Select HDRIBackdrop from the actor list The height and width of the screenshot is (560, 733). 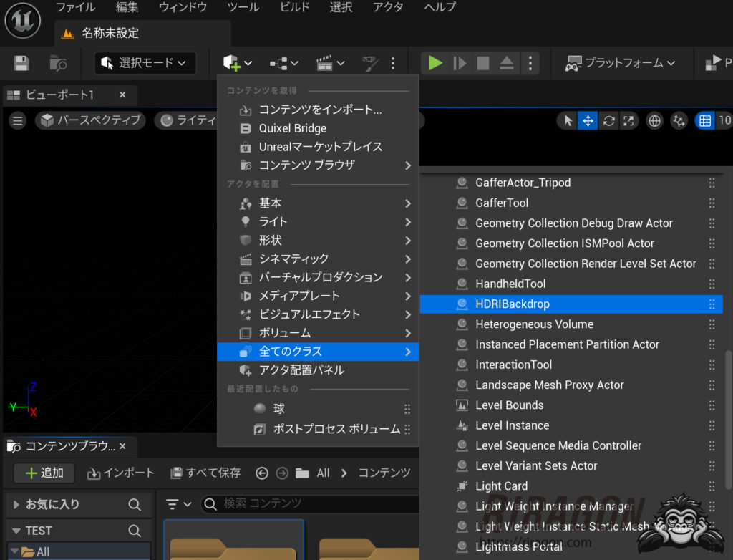click(x=512, y=304)
